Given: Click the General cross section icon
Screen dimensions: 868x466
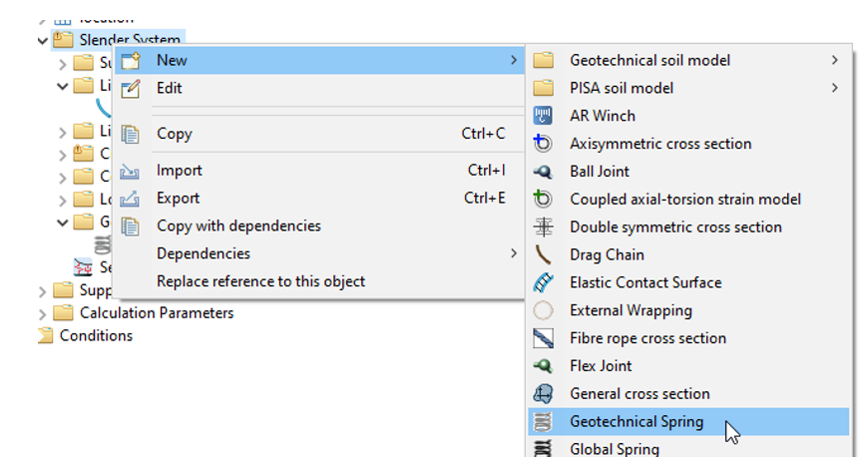Looking at the screenshot, I should tap(544, 394).
